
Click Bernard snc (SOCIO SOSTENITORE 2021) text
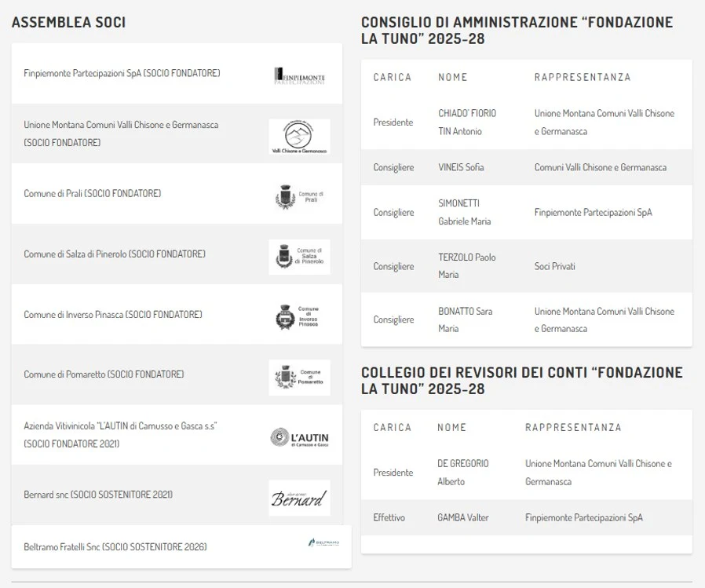pyautogui.click(x=98, y=495)
